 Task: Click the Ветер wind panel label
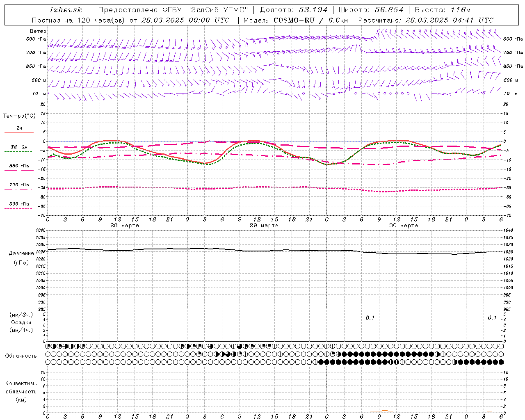(x=38, y=31)
